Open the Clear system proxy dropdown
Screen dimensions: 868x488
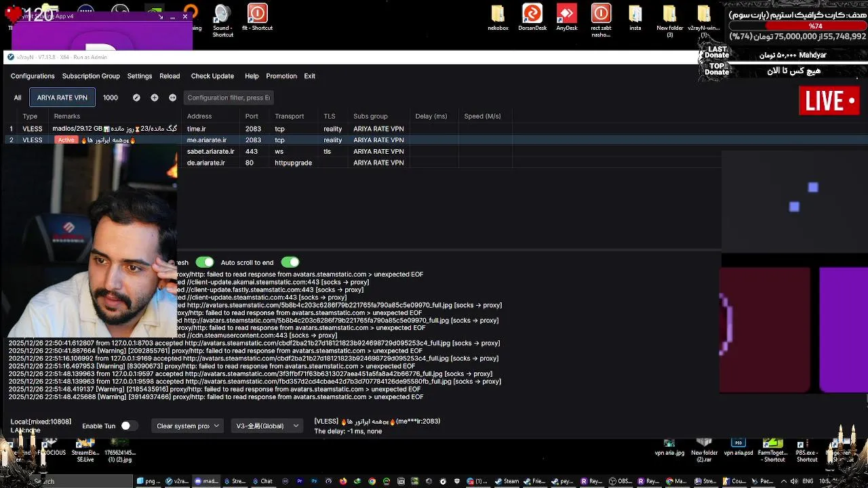point(188,426)
